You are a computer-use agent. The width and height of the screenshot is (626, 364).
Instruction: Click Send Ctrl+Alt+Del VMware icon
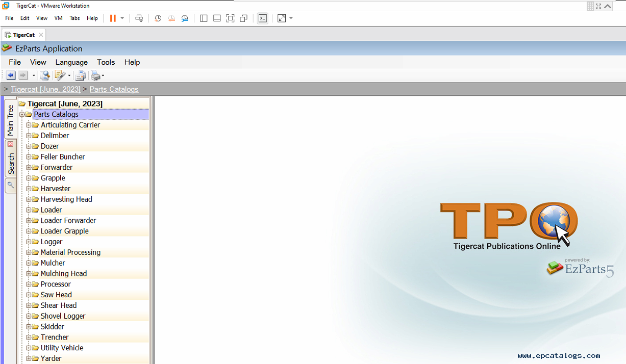point(139,18)
